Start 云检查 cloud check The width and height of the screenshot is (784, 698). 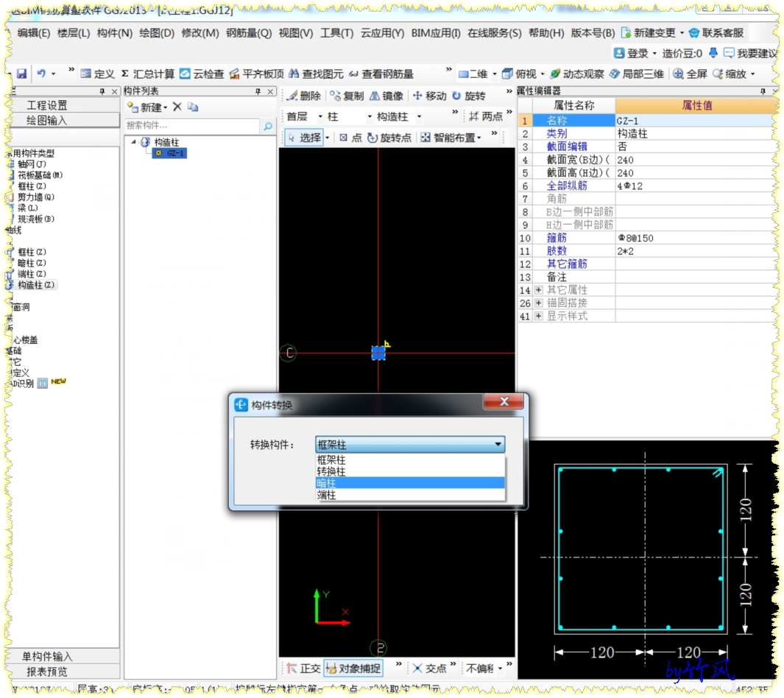point(202,74)
